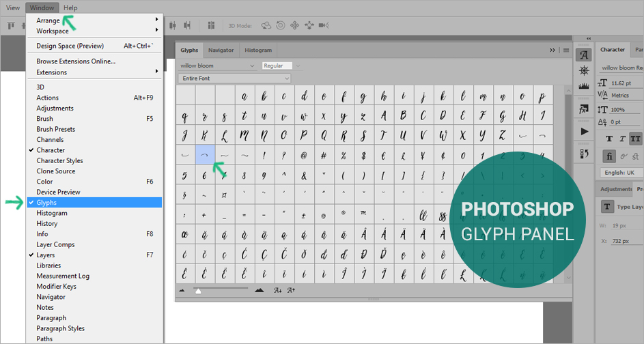Scale up glyph size with A-up icon
This screenshot has height=344, width=644.
[x=291, y=290]
